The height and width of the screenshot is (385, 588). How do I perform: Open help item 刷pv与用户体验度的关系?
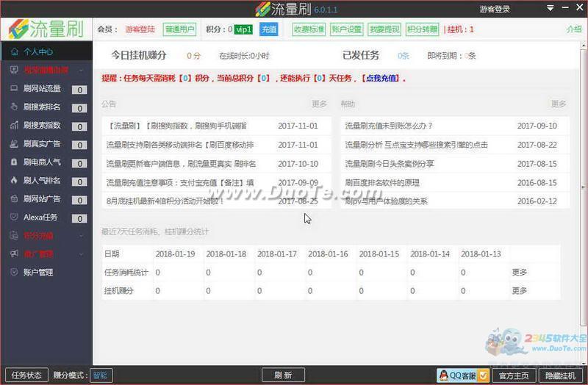click(386, 201)
